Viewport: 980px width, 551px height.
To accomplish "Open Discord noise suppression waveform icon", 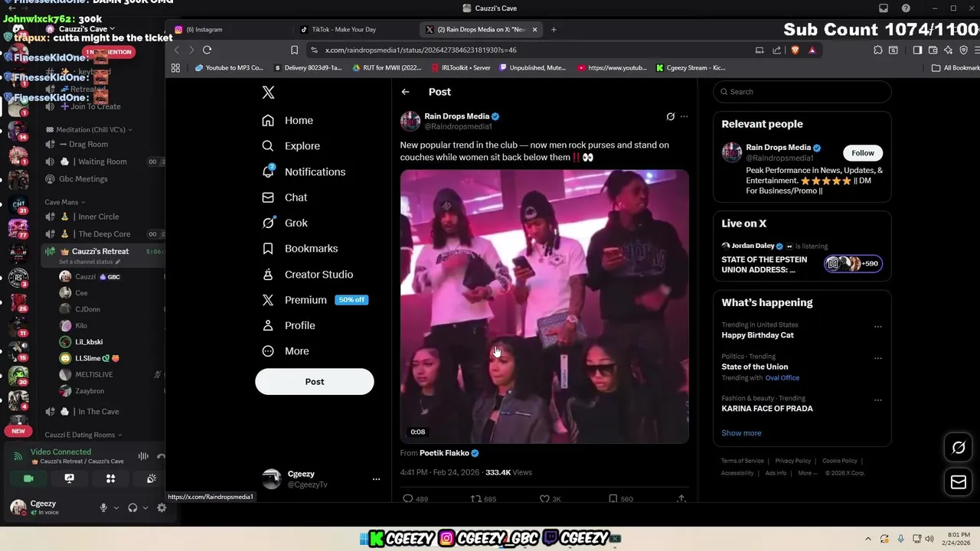I will pos(143,457).
